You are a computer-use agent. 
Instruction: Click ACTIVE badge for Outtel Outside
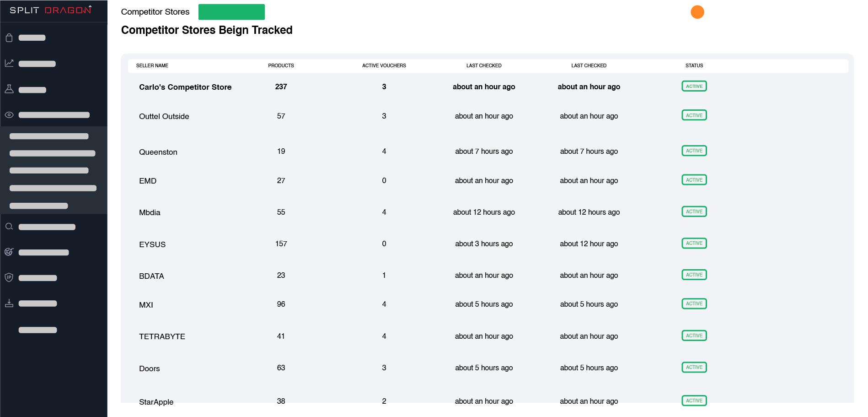click(694, 115)
